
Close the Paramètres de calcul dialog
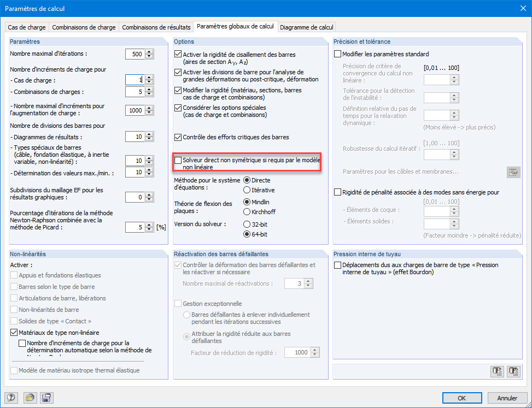pyautogui.click(x=523, y=9)
